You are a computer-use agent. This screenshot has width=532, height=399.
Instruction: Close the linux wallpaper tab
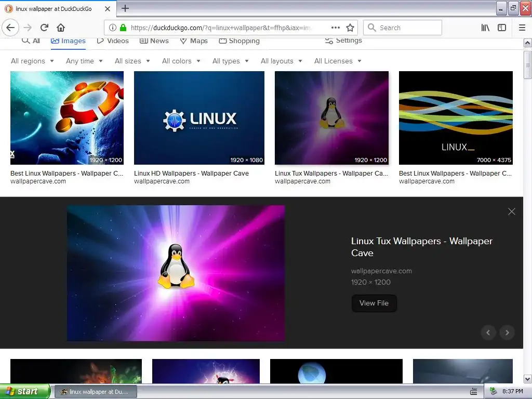pos(108,9)
